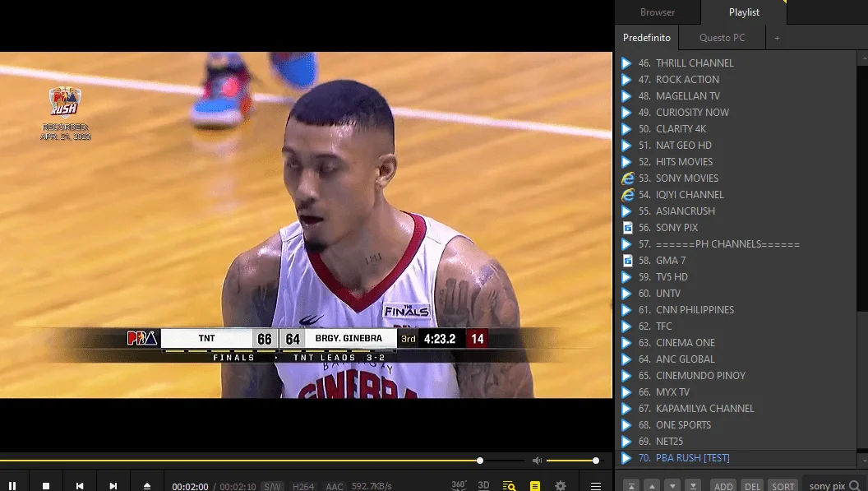Skip to the previous playlist item
The width and height of the screenshot is (868, 491).
(x=80, y=485)
